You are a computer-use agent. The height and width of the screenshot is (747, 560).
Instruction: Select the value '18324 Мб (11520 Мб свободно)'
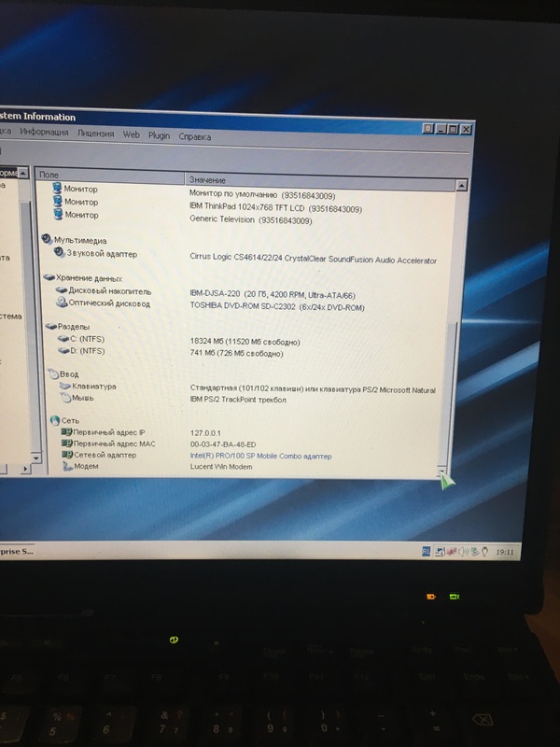(x=245, y=341)
